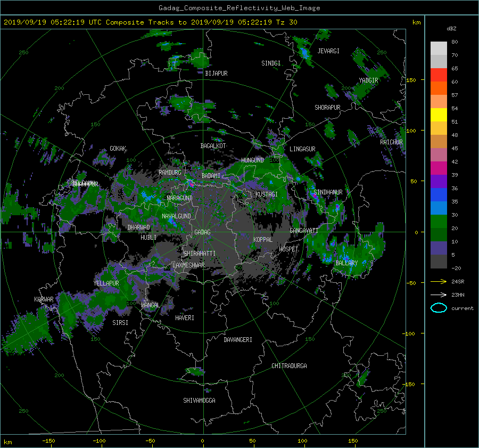Click the HUBLI city label

[148, 237]
